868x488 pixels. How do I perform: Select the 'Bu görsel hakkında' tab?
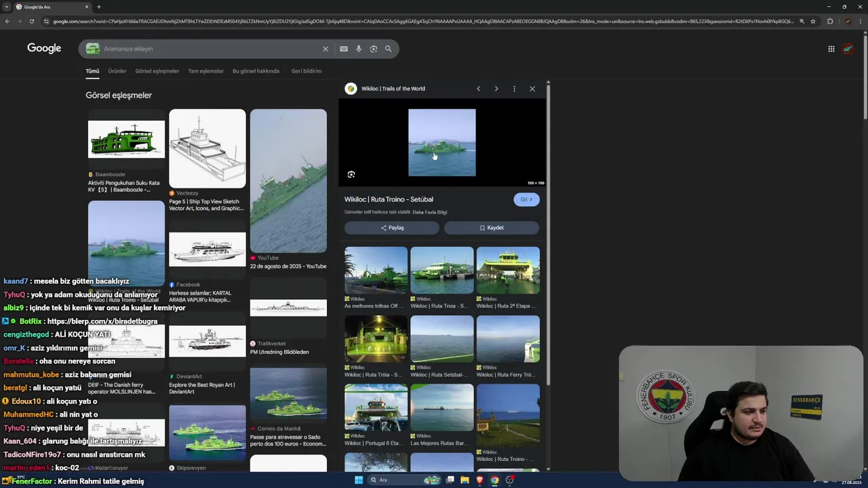click(256, 70)
